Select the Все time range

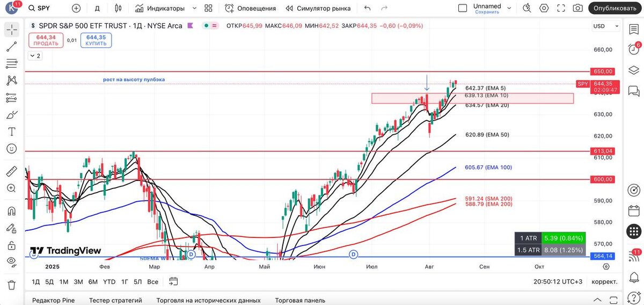point(152,281)
